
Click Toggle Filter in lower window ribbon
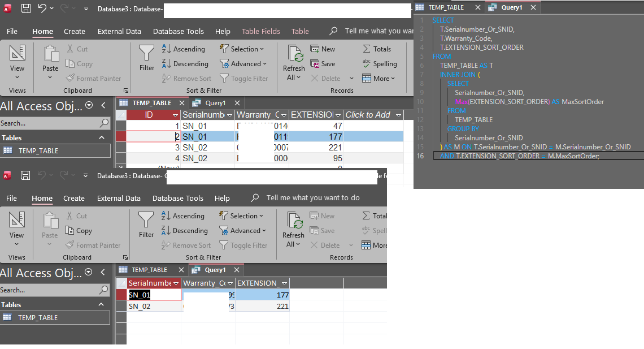[243, 245]
